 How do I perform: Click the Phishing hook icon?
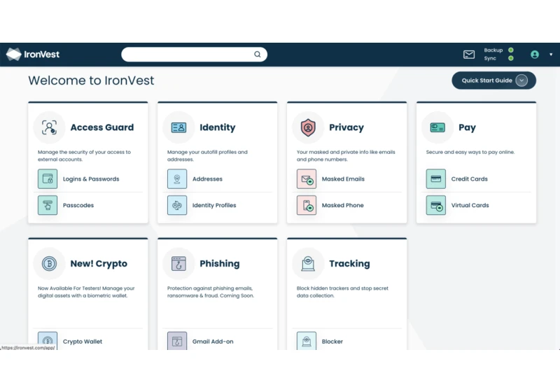coord(178,264)
